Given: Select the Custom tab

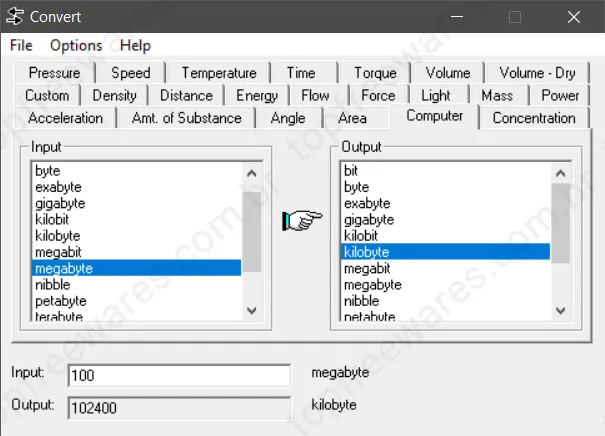Looking at the screenshot, I should [x=47, y=95].
